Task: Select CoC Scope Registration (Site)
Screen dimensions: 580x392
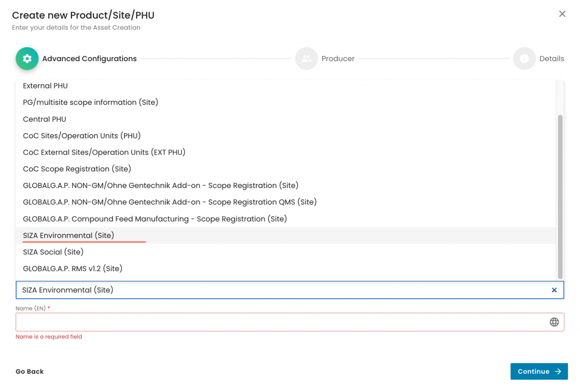Action: pos(77,169)
